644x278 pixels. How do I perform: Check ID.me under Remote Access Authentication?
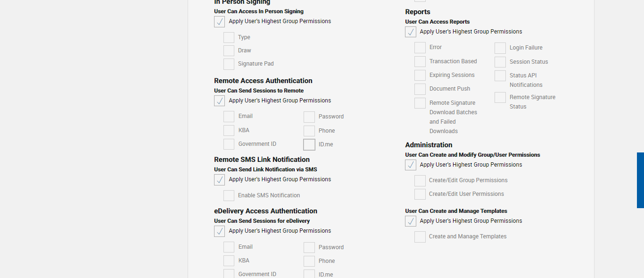(x=309, y=144)
